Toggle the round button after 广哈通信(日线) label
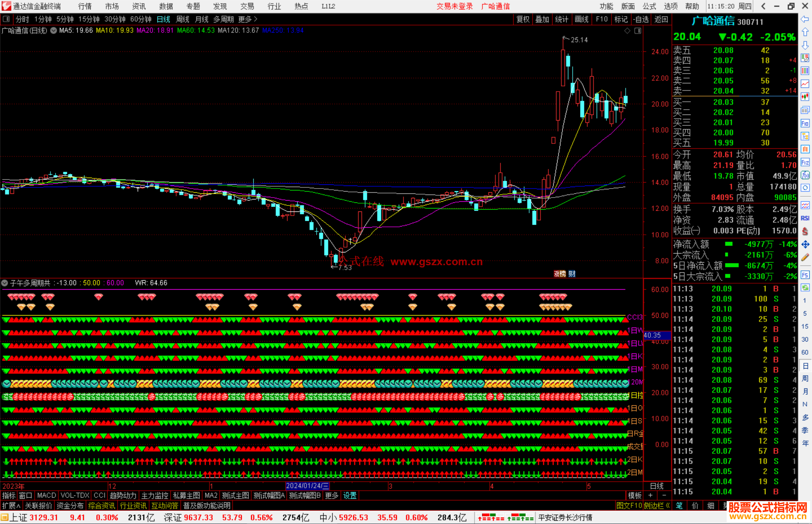 pos(54,30)
